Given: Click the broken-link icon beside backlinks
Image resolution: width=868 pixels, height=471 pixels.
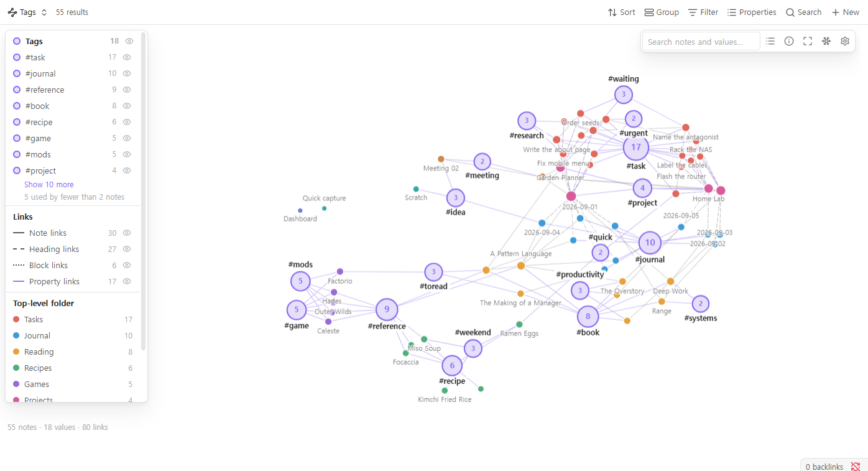Looking at the screenshot, I should click(856, 467).
